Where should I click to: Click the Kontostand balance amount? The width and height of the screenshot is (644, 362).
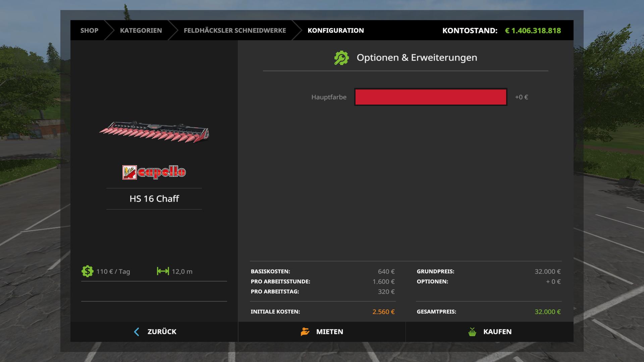click(533, 31)
